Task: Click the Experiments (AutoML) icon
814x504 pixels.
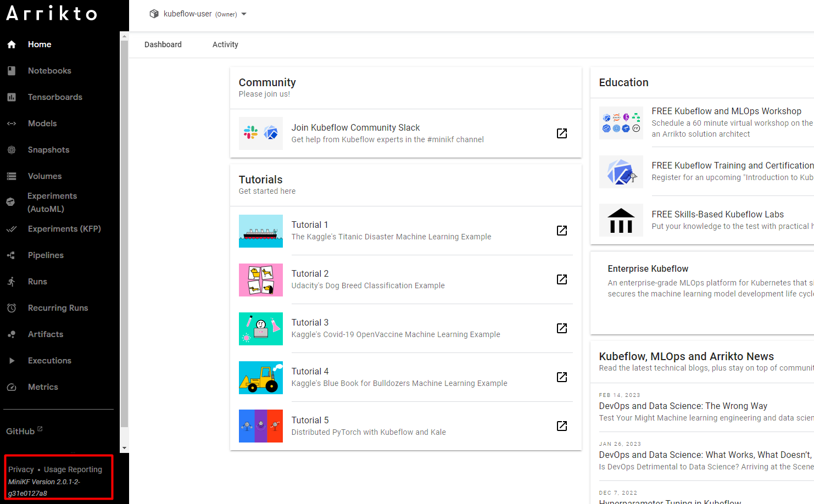Action: 10,202
